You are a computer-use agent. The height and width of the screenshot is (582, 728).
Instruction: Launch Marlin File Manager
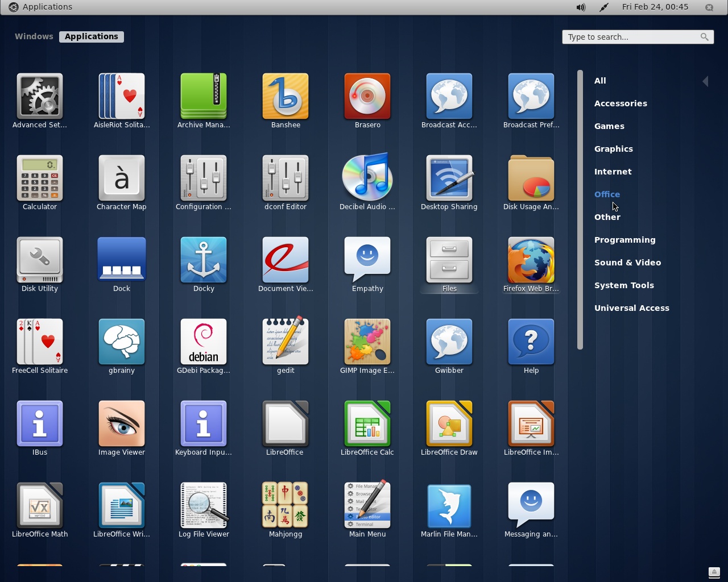449,510
